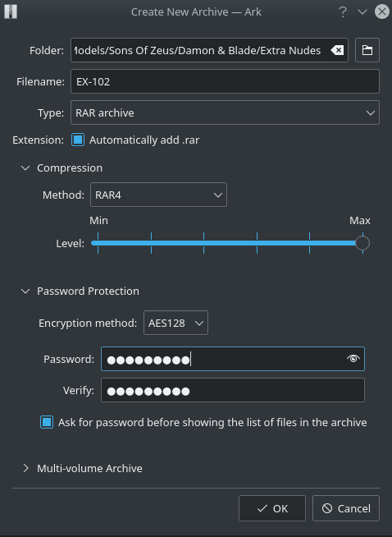Open the Type RAR archive dropdown
Screen dimensions: 392x537
[225, 112]
